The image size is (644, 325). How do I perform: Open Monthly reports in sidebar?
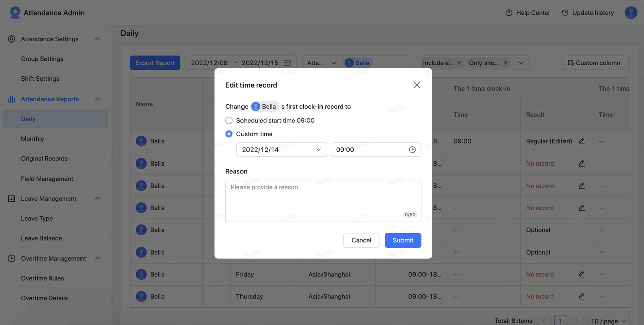pyautogui.click(x=32, y=139)
